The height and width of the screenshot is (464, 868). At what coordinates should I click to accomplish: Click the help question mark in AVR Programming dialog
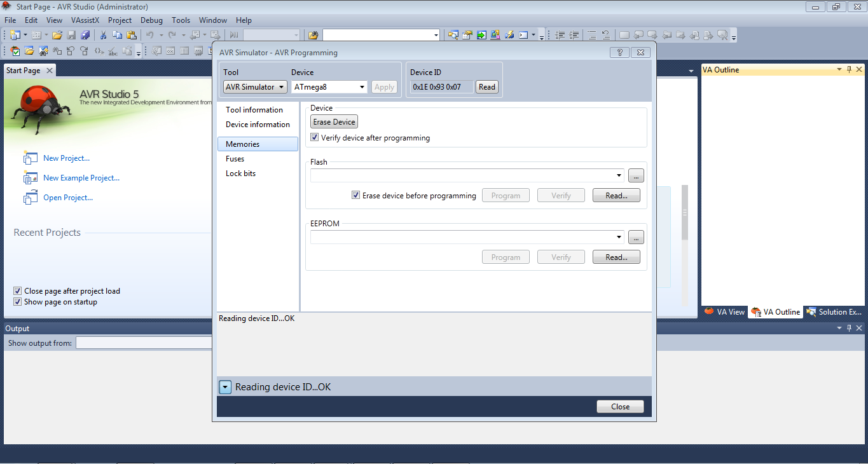[619, 52]
